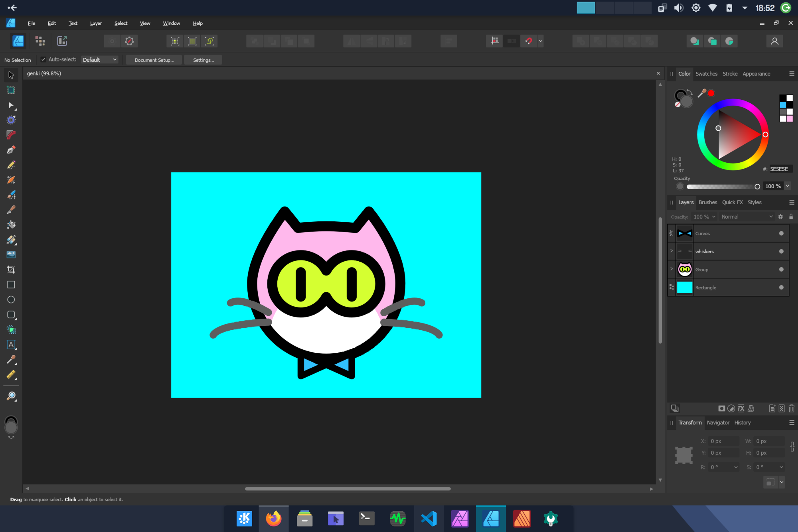Select the Artistic Text tool
The width and height of the screenshot is (798, 532).
pyautogui.click(x=11, y=345)
